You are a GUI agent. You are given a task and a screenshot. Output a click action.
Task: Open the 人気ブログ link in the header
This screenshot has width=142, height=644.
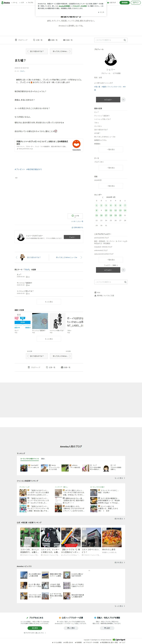tap(112, 3)
